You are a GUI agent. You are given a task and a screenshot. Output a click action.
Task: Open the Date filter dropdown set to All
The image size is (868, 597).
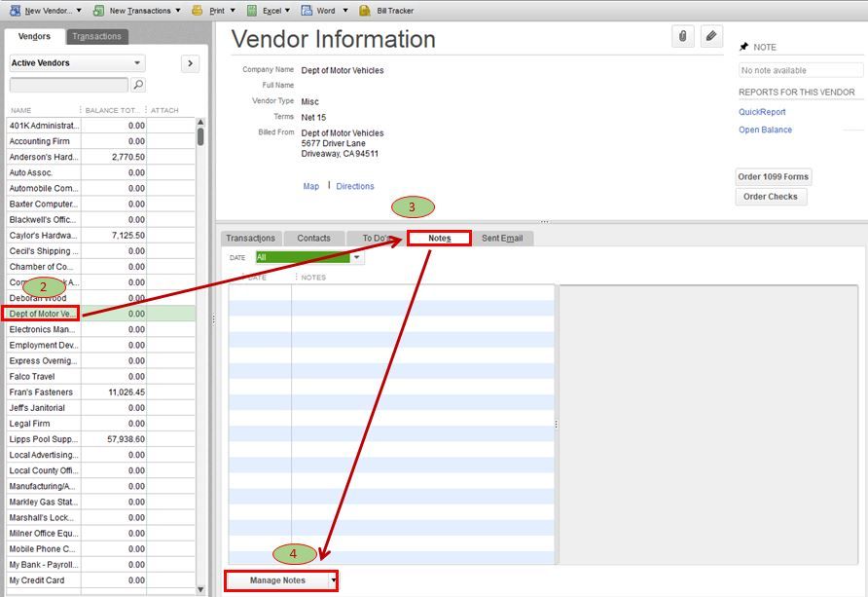pyautogui.click(x=357, y=257)
